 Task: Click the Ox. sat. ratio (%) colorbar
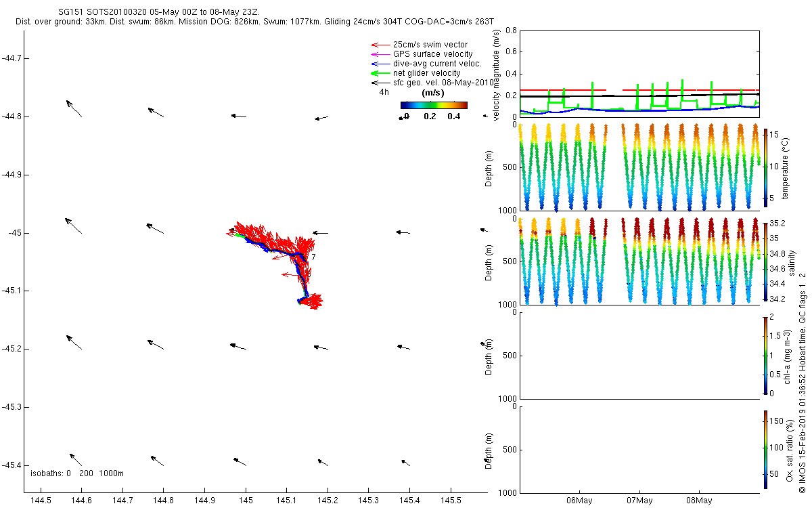click(x=765, y=449)
